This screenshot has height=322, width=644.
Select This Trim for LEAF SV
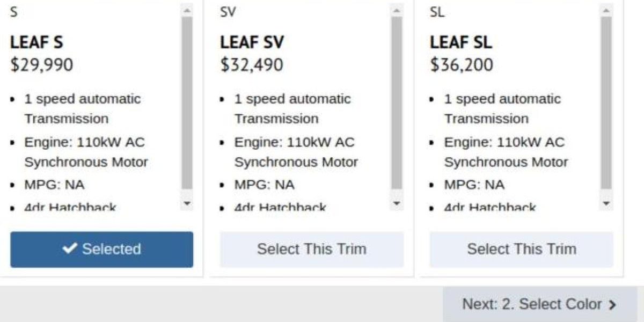(311, 249)
